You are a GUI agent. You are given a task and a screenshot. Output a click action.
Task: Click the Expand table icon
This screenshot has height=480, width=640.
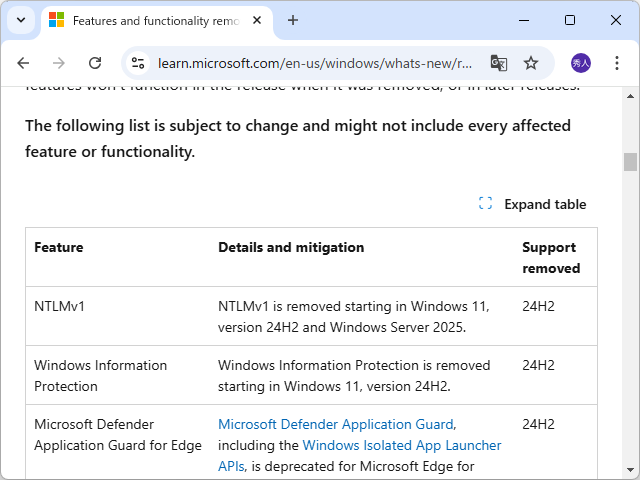click(x=486, y=204)
